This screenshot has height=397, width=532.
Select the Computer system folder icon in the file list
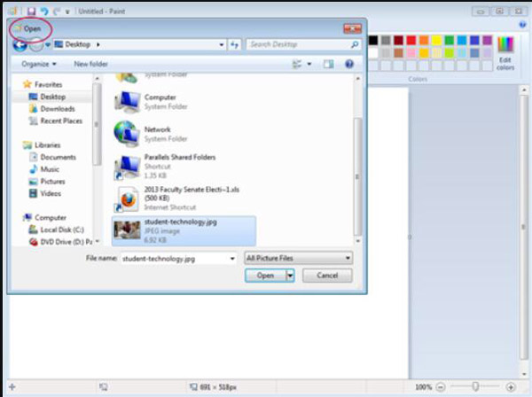pyautogui.click(x=127, y=102)
